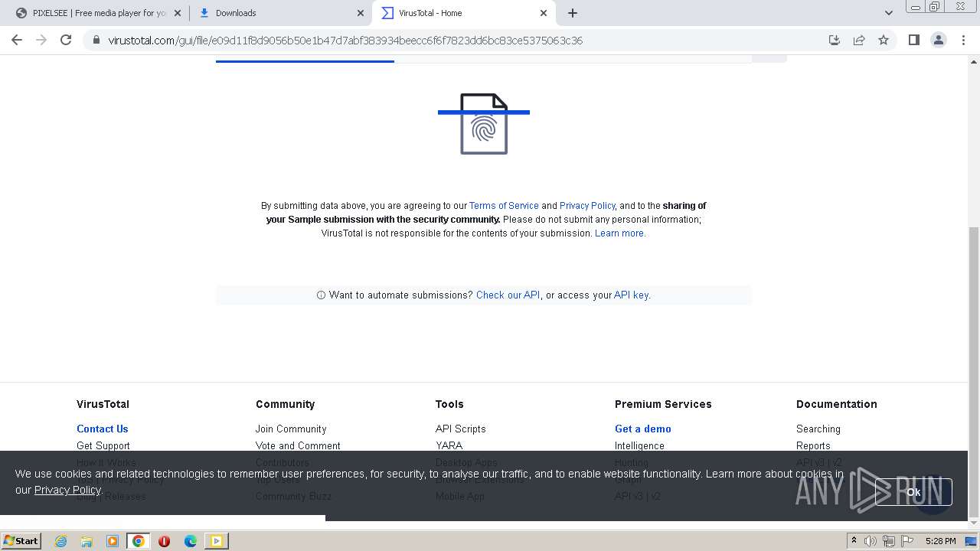Show hidden system tray icons
Viewport: 980px width, 551px height.
pyautogui.click(x=854, y=540)
